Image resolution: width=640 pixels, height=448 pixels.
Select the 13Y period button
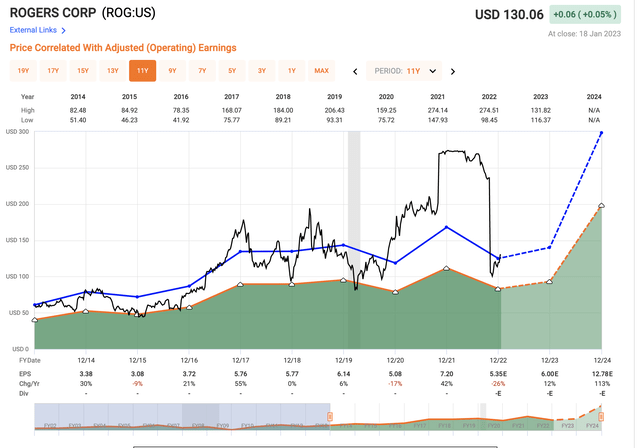tap(113, 71)
